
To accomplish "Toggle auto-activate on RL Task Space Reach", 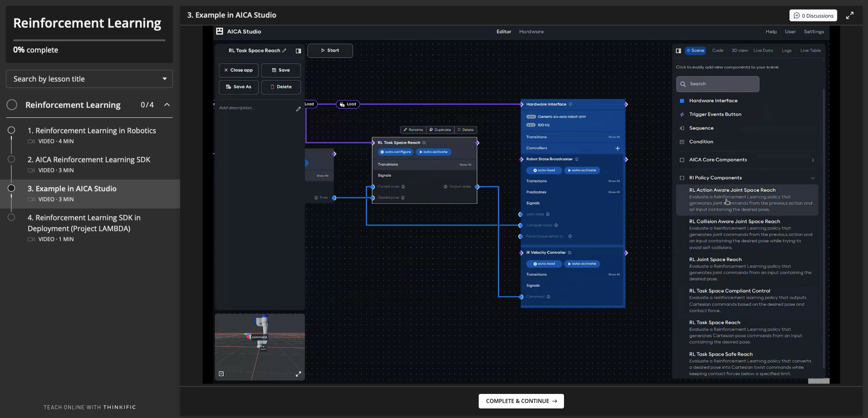I will (433, 152).
